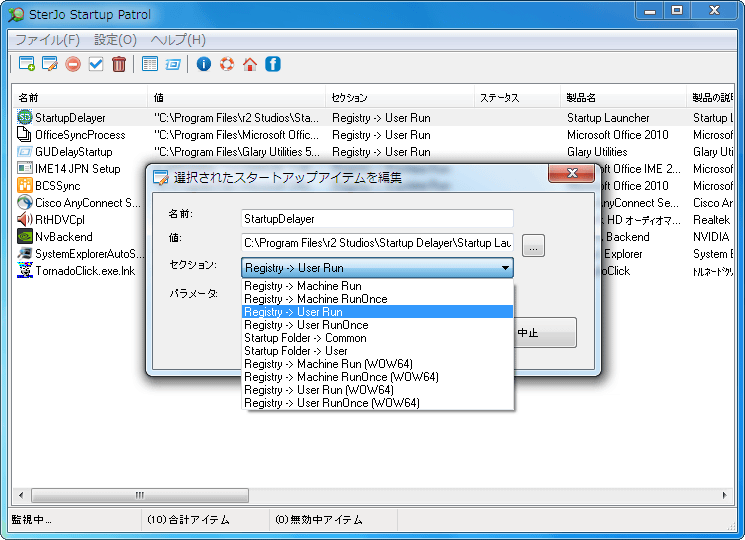
Task: Sort by the 製品名 column header
Action: click(x=623, y=98)
